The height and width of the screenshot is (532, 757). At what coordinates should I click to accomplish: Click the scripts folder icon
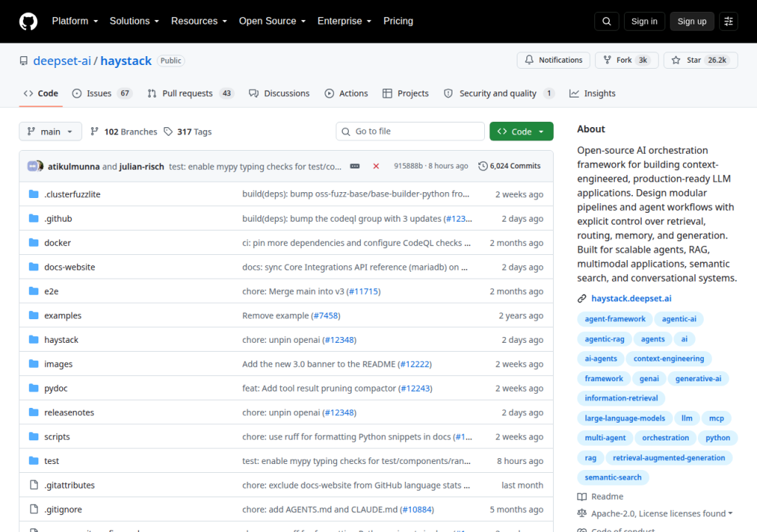[33, 437]
